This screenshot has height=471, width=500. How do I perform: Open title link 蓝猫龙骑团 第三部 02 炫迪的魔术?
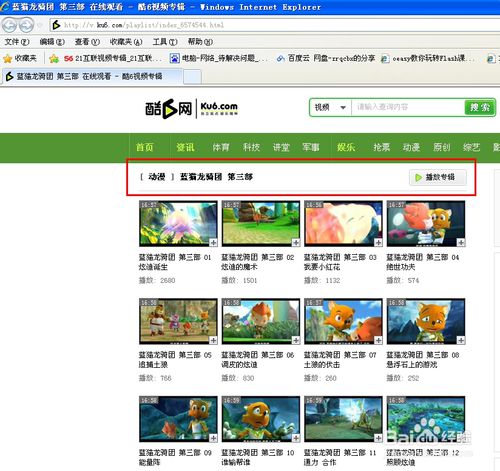pyautogui.click(x=258, y=262)
